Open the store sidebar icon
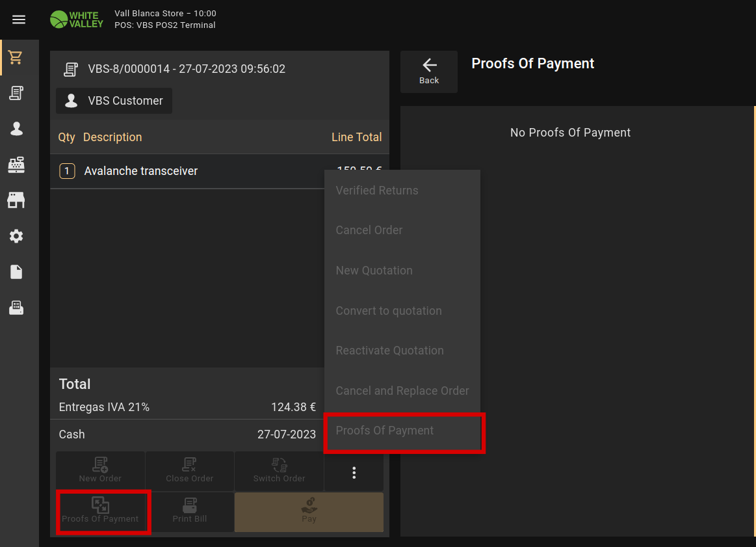The image size is (756, 547). click(x=16, y=200)
